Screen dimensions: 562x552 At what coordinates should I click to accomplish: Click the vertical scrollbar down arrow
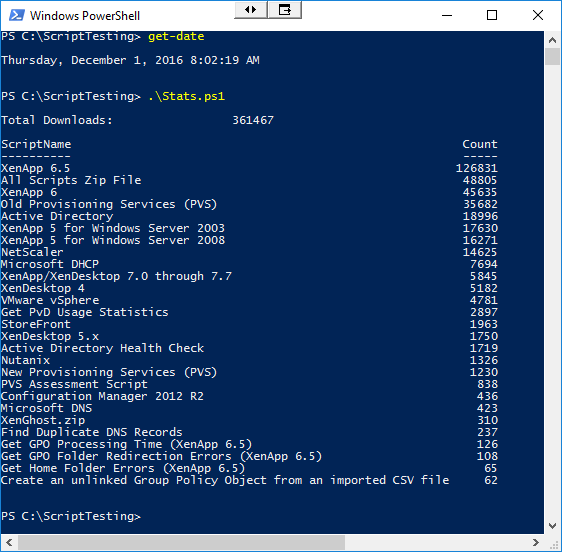click(552, 526)
